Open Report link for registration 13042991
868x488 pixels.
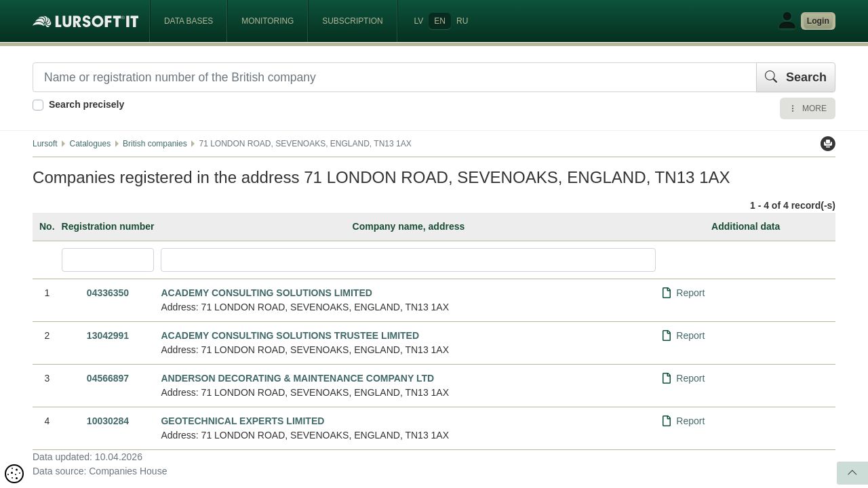(690, 335)
